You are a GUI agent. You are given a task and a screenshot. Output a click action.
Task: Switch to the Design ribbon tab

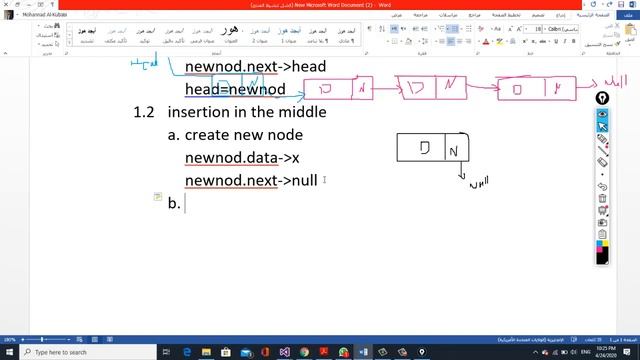[538, 15]
